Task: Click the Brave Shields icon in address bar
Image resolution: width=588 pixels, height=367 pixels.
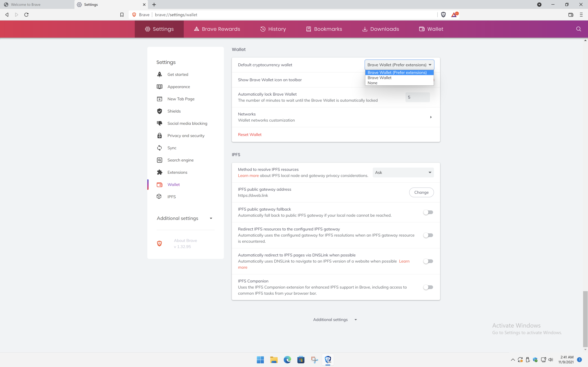Action: (443, 15)
